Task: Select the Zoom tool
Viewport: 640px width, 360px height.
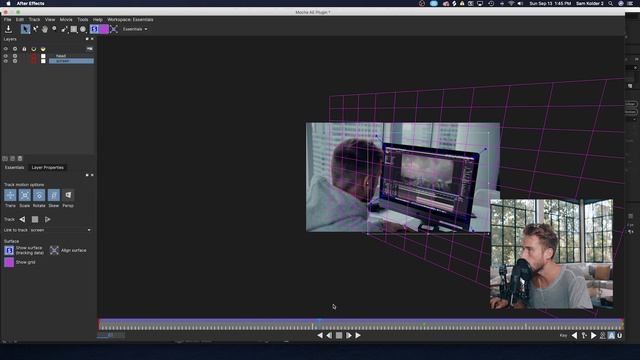Action: (54, 29)
